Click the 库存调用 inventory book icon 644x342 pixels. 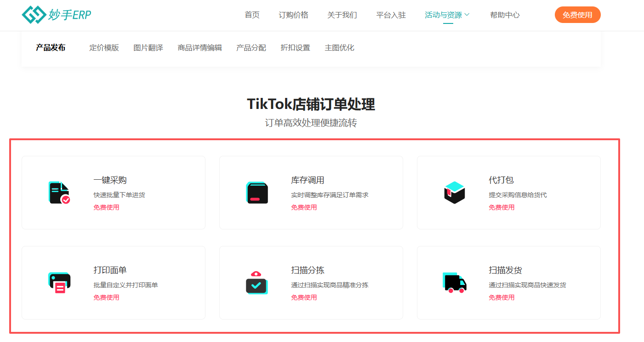coord(256,192)
